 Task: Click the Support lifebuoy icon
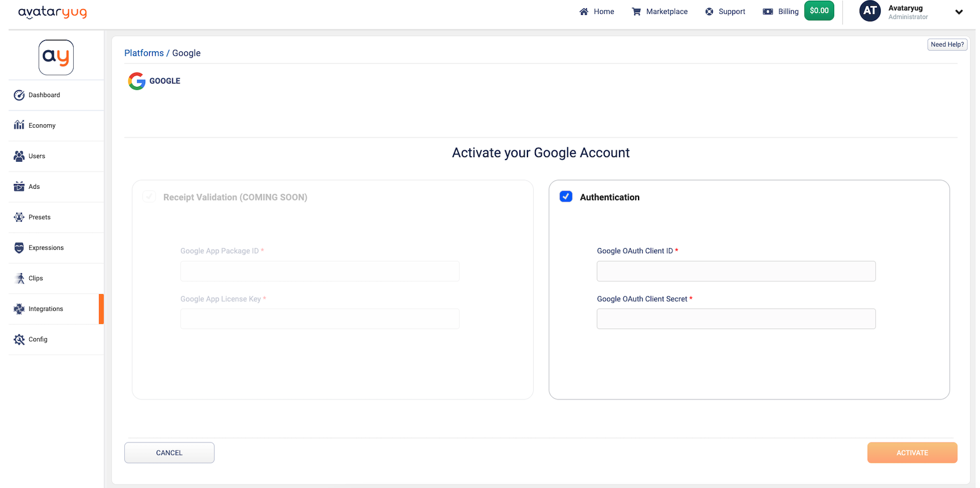pyautogui.click(x=709, y=12)
